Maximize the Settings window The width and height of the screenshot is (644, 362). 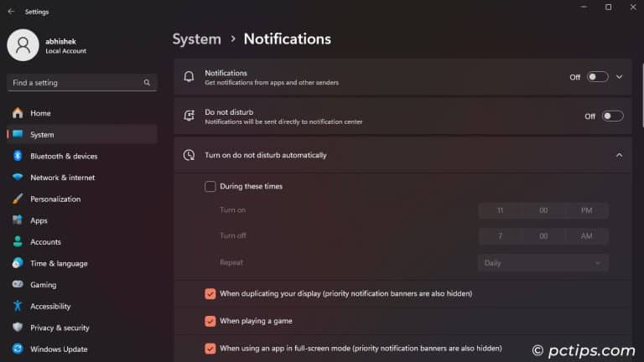tap(608, 7)
